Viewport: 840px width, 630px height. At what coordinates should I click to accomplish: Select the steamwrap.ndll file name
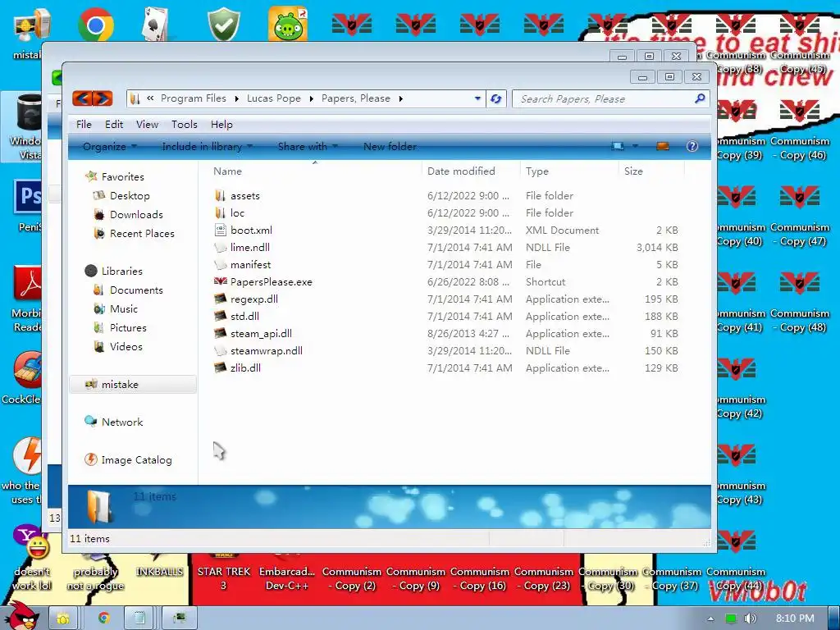pyautogui.click(x=267, y=350)
